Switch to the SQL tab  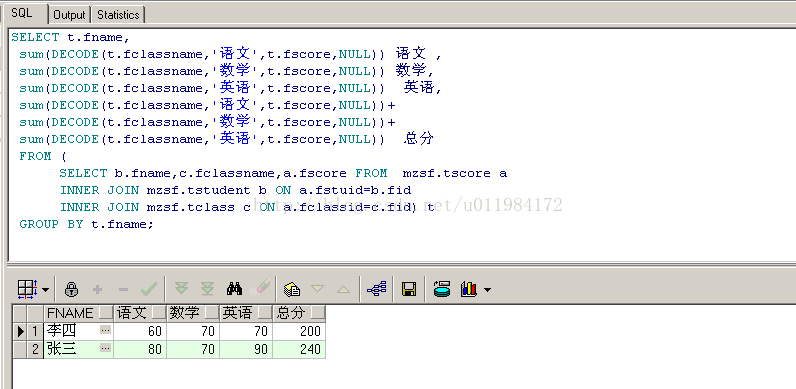(23, 14)
